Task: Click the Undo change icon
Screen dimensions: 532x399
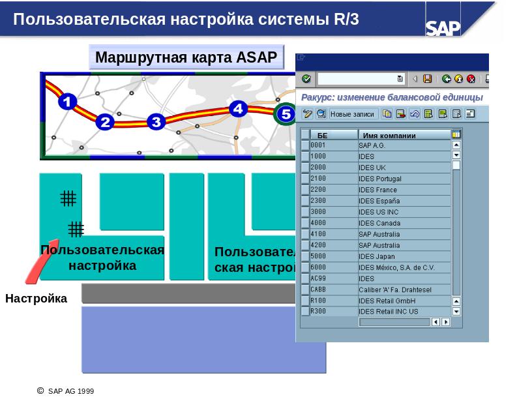Action: coord(415,114)
